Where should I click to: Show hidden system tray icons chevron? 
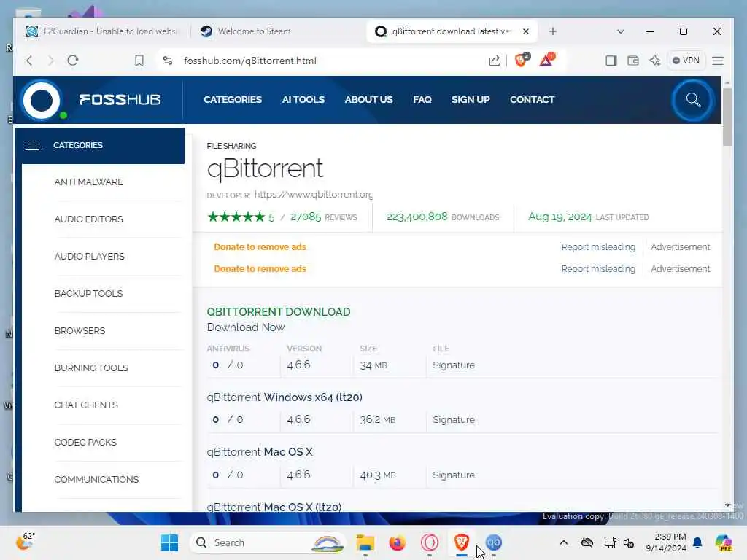tap(564, 542)
